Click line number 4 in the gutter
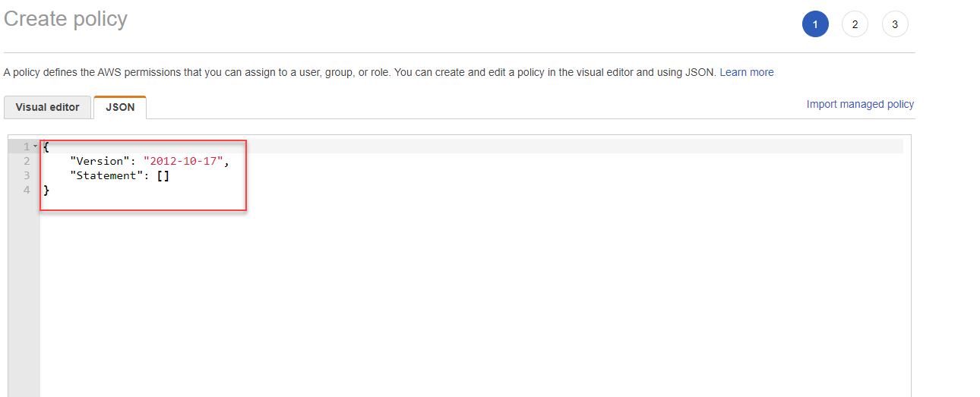The height and width of the screenshot is (397, 980). (x=27, y=190)
